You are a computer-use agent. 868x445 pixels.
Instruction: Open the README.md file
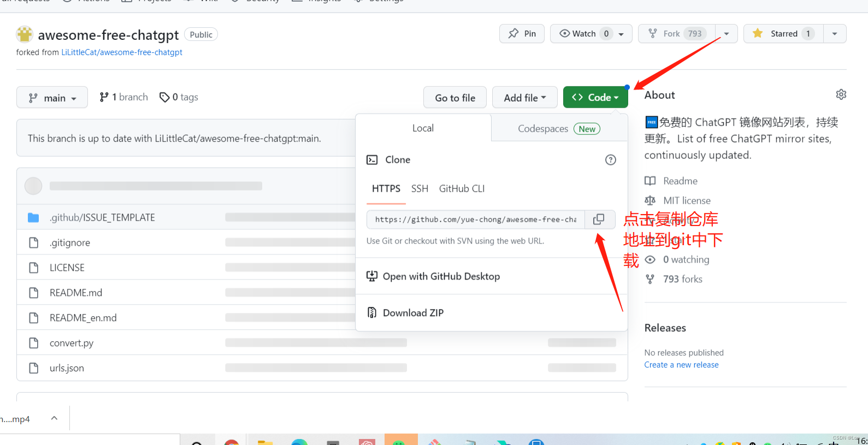(76, 293)
